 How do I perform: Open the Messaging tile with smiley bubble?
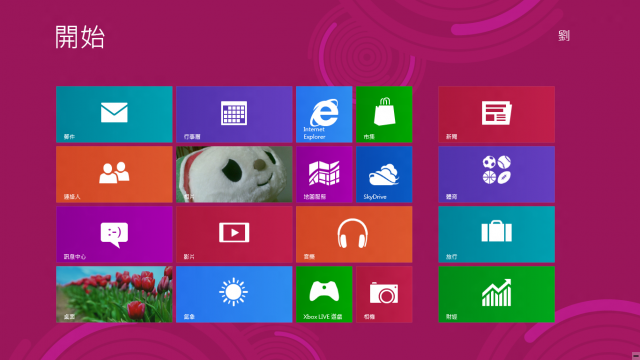114,234
